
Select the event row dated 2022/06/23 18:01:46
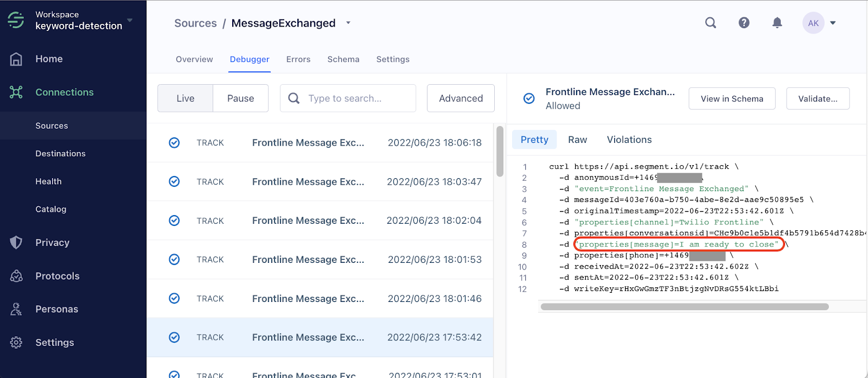coord(320,298)
